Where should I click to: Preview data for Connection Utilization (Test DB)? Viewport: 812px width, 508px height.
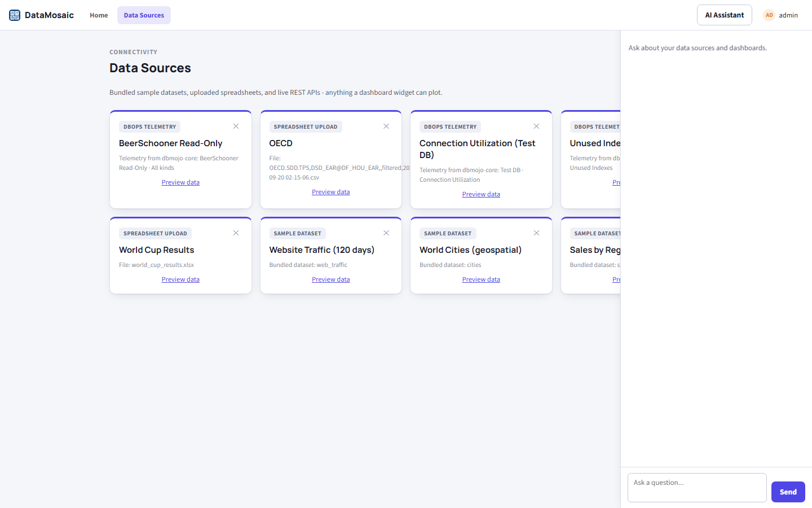[481, 194]
